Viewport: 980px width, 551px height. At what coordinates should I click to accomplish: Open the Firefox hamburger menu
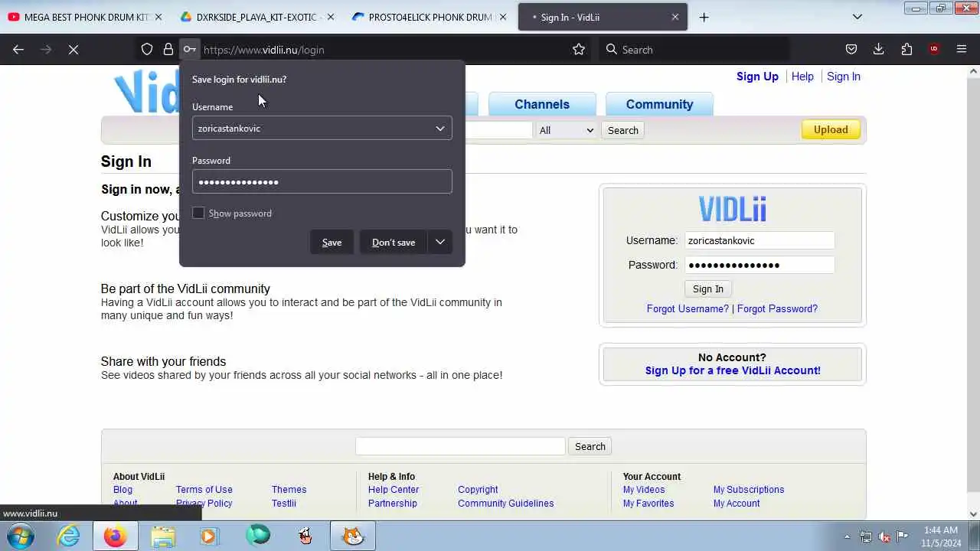point(962,50)
